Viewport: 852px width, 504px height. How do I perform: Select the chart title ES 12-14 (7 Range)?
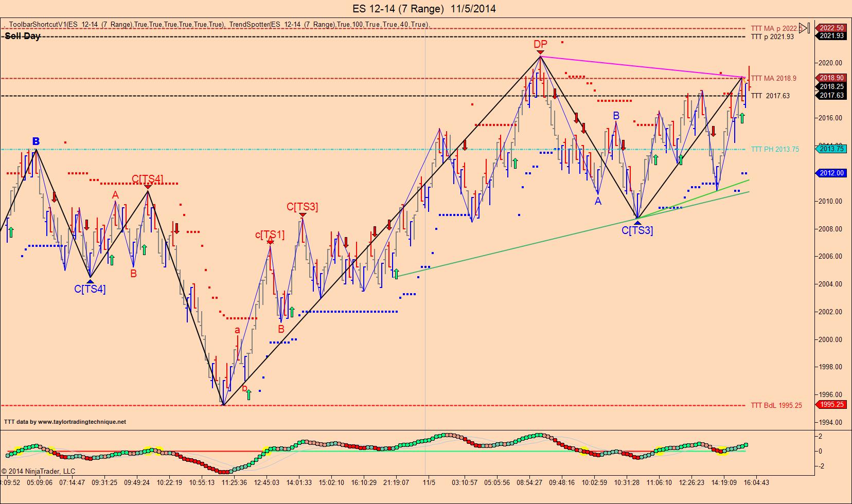[x=398, y=8]
